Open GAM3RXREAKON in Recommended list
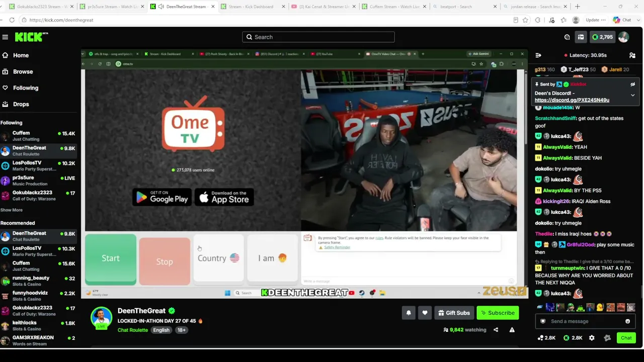644x362 pixels. 39,340
